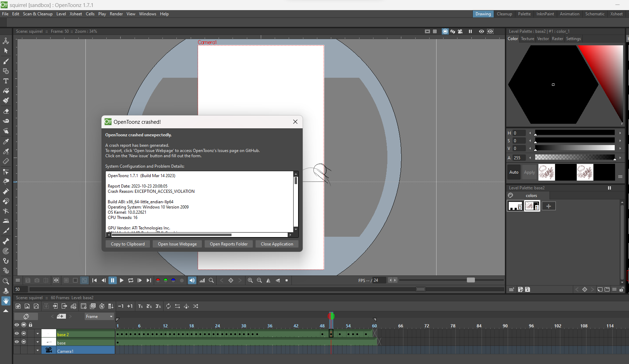Activate the Animate tool

(6, 41)
